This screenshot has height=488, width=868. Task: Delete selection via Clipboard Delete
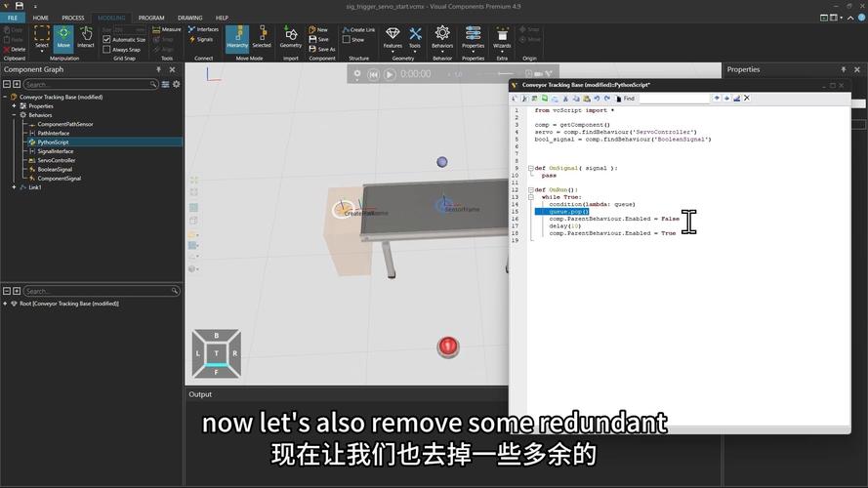coord(15,49)
